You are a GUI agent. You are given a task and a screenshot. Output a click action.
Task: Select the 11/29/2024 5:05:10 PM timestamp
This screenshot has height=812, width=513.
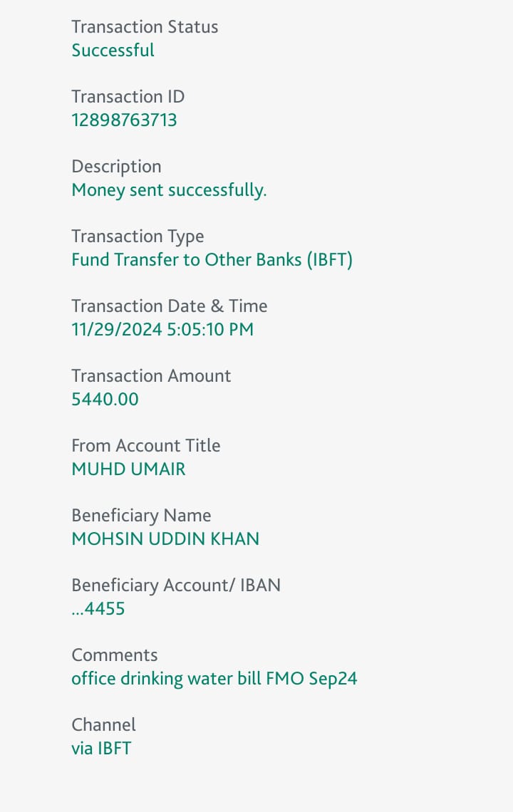click(x=162, y=330)
